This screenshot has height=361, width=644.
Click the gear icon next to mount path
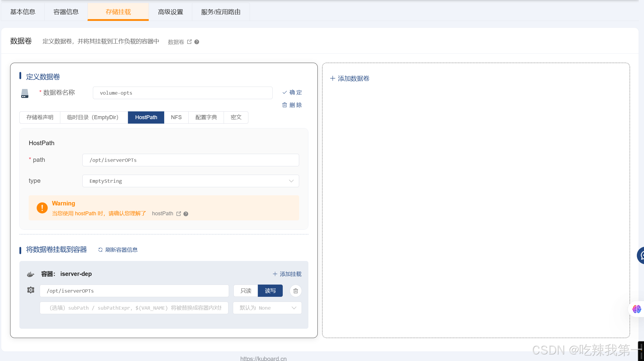point(31,290)
